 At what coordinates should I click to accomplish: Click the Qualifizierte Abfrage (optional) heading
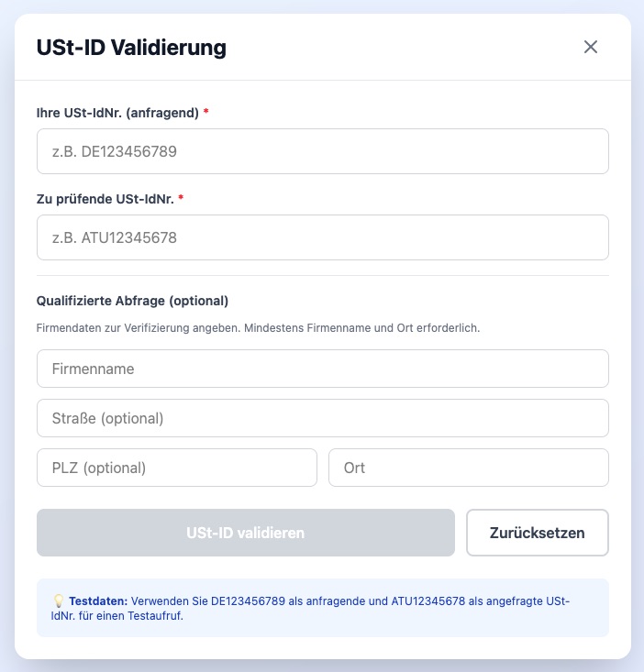point(132,301)
